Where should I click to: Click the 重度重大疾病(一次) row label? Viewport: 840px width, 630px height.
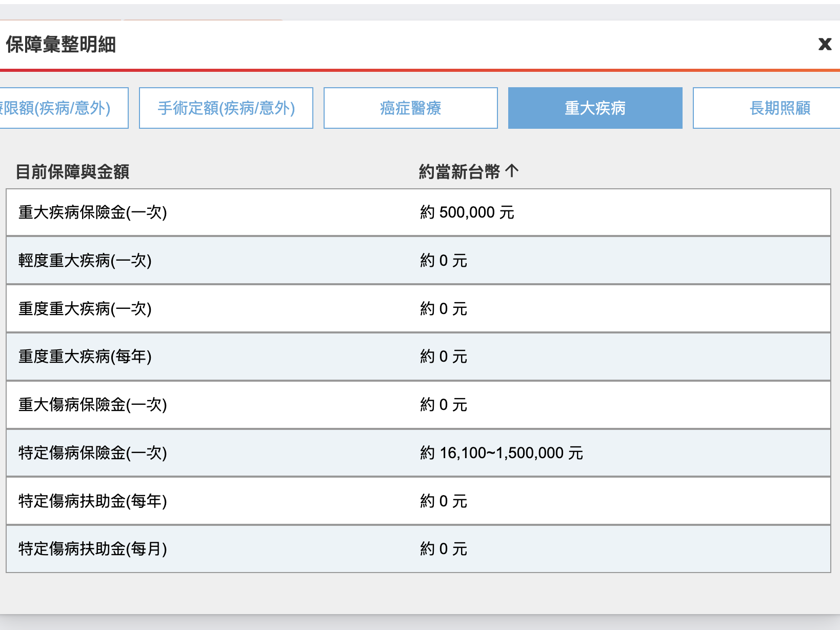tap(85, 309)
